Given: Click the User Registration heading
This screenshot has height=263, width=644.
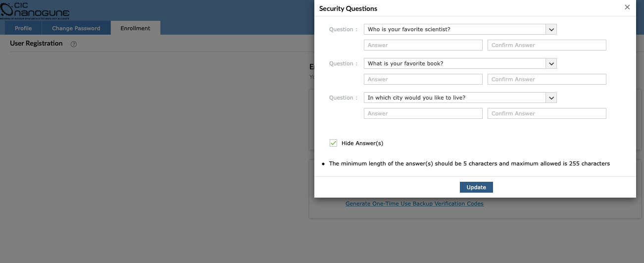Looking at the screenshot, I should (x=36, y=43).
